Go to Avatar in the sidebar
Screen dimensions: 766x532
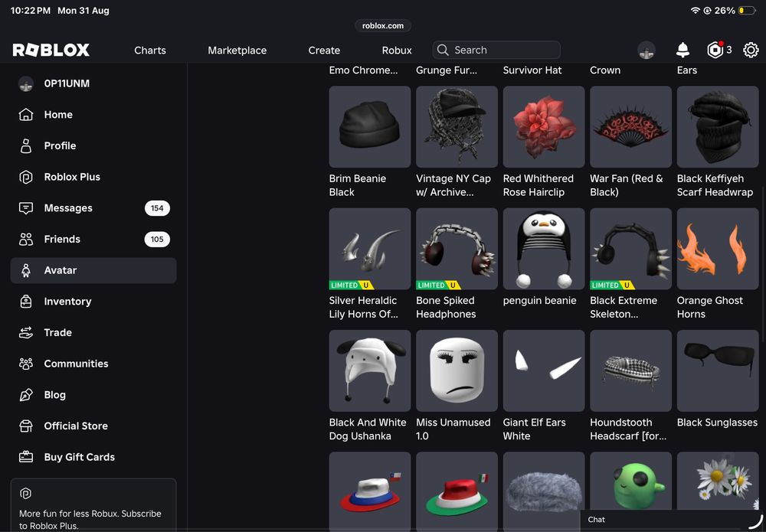coord(93,270)
